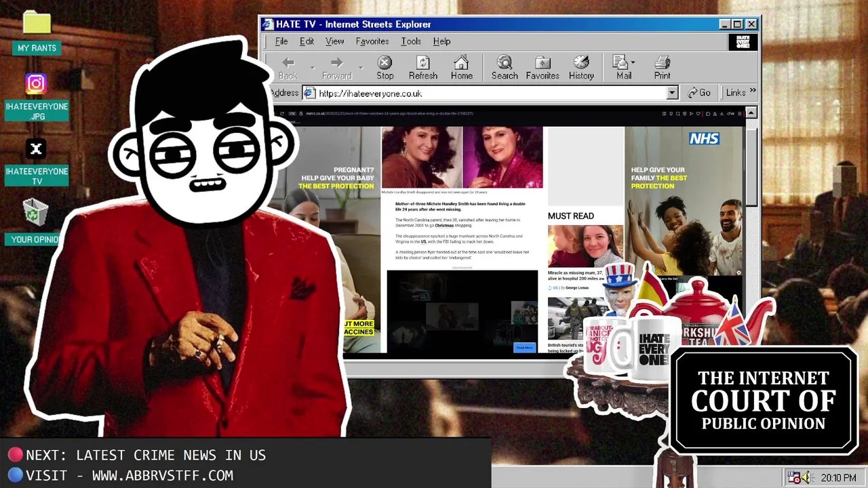
Task: Open the Favorites menu in the menu bar
Action: coord(372,41)
